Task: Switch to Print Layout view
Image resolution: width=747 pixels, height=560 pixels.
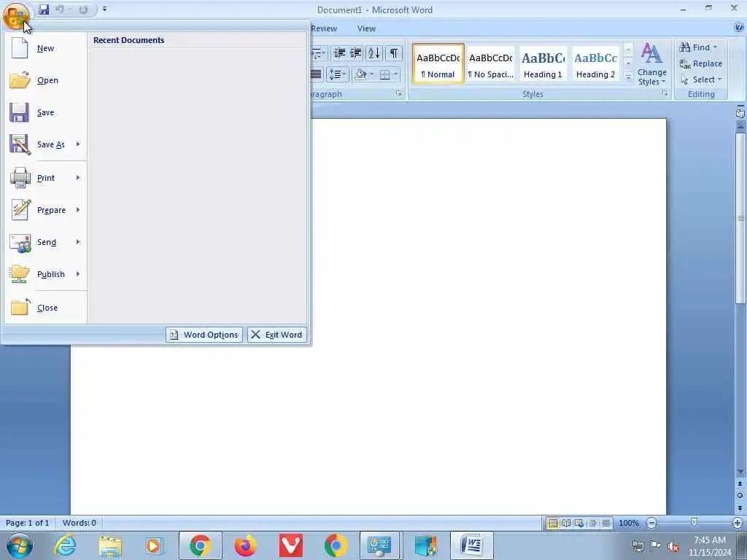Action: coord(553,524)
